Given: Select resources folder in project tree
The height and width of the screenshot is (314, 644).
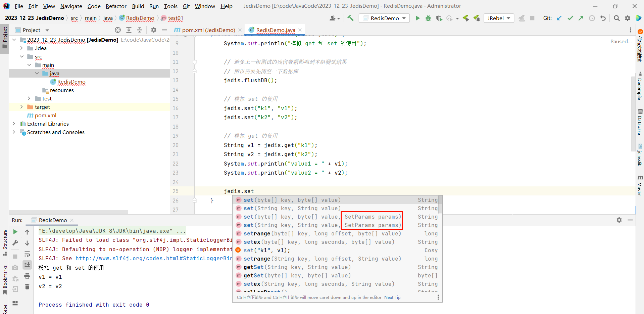Looking at the screenshot, I should point(62,90).
